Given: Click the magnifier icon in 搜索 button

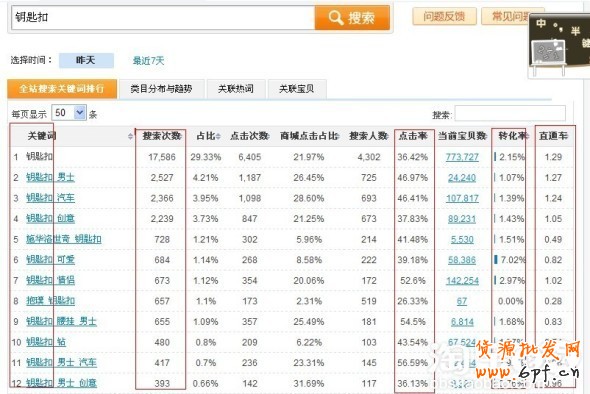Looking at the screenshot, I should (x=336, y=17).
